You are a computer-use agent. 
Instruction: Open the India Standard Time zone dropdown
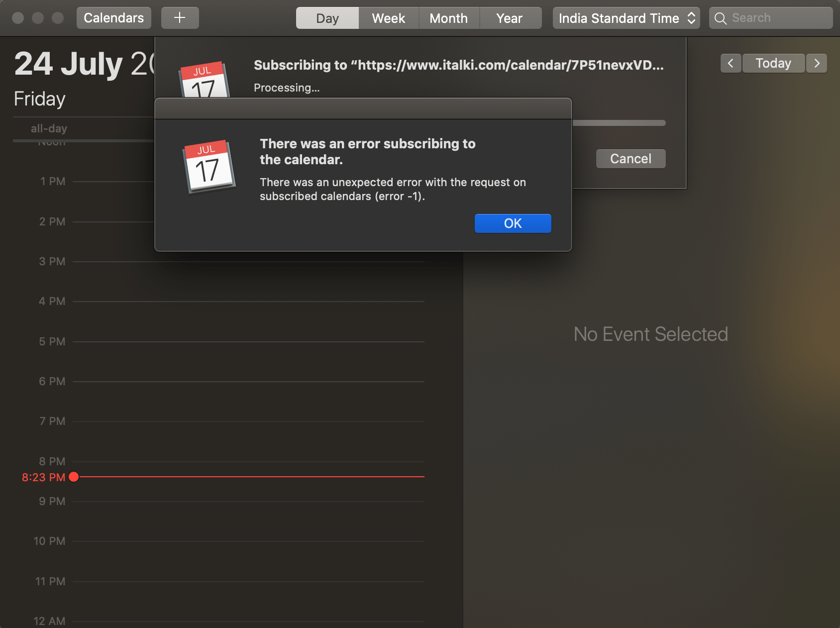tap(627, 18)
